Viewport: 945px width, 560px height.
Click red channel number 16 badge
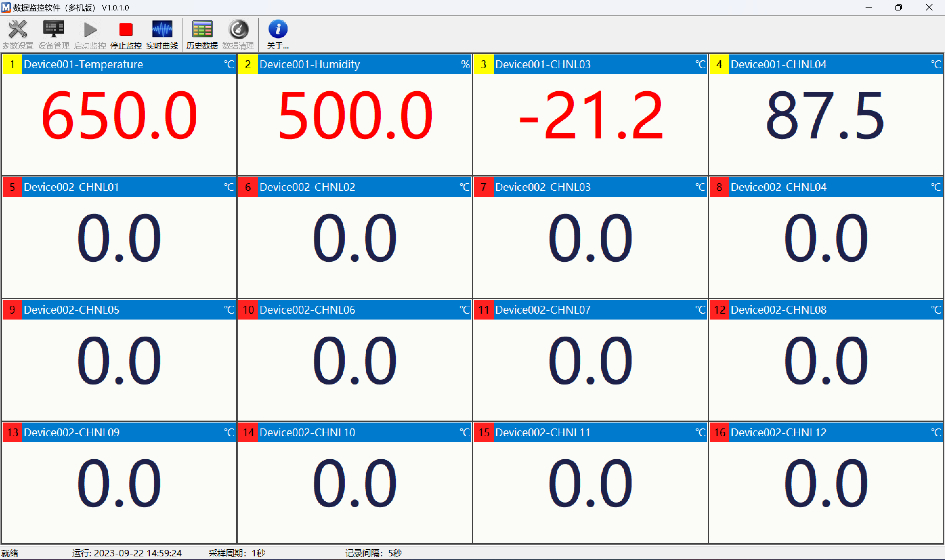(x=719, y=432)
